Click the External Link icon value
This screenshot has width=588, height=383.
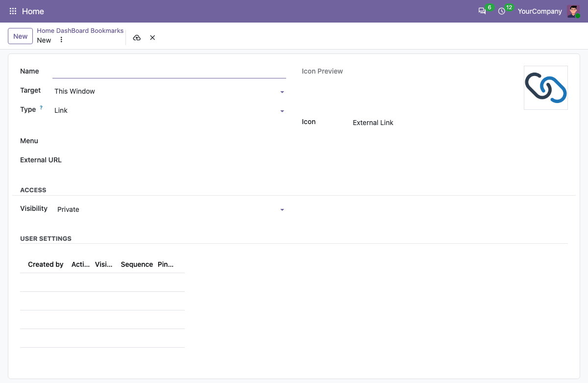pyautogui.click(x=373, y=123)
